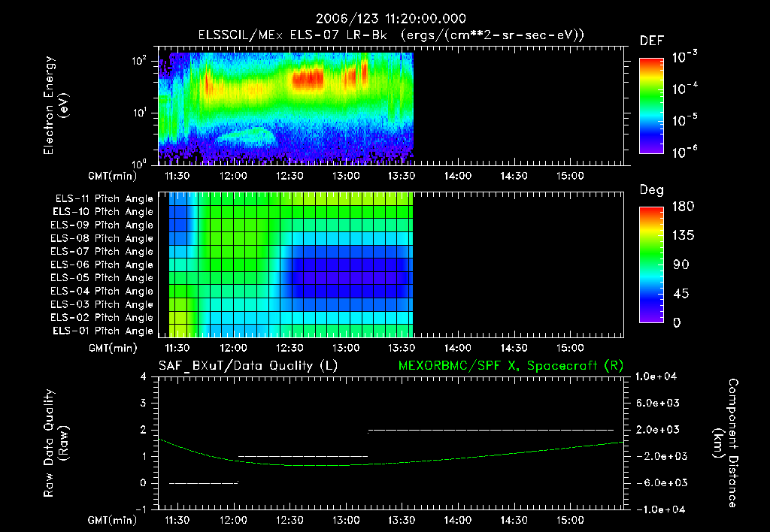
Task: Click the SAF_BXuT/Data Quality (L) legend
Action: point(248,366)
